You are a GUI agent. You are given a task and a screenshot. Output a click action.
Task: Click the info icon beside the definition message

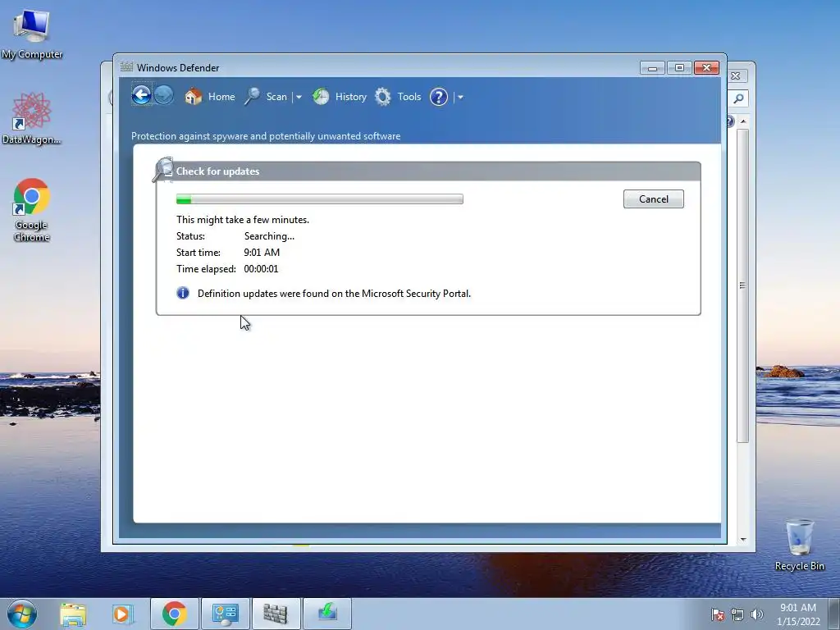tap(183, 293)
